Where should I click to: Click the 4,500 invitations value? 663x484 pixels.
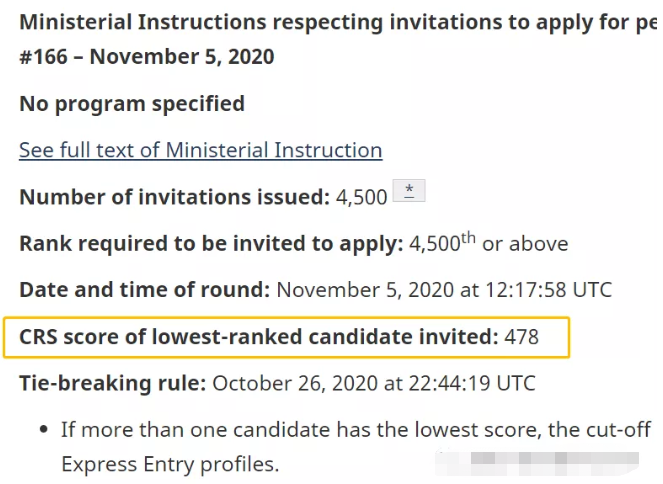pyautogui.click(x=361, y=197)
